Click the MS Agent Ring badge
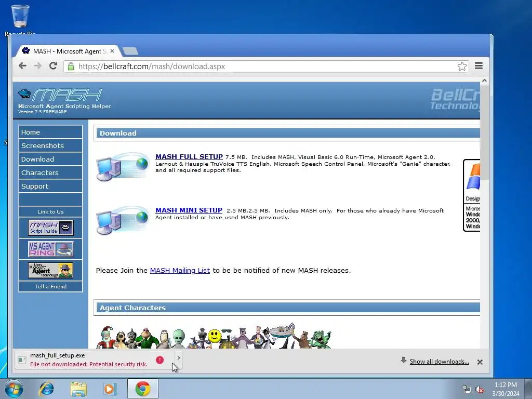Viewport: 532px width, 399px height. tap(50, 249)
